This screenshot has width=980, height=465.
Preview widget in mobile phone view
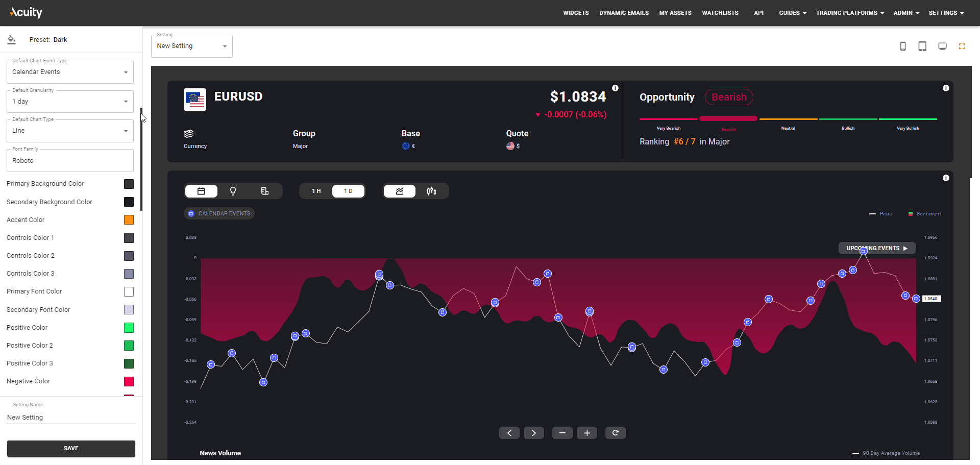click(x=903, y=46)
